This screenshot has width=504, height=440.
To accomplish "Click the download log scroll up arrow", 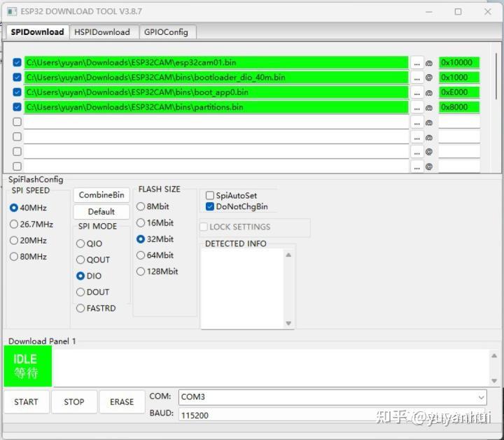I will tap(494, 355).
